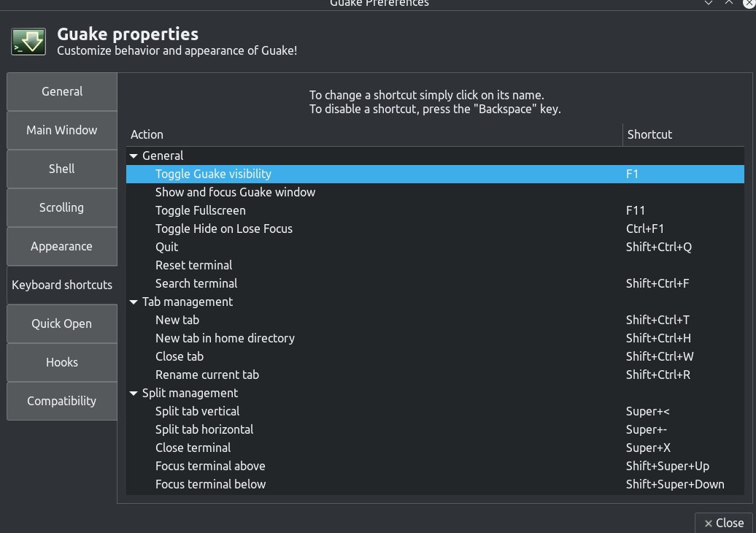The height and width of the screenshot is (533, 756).
Task: Open the General preferences tab
Action: pos(62,91)
